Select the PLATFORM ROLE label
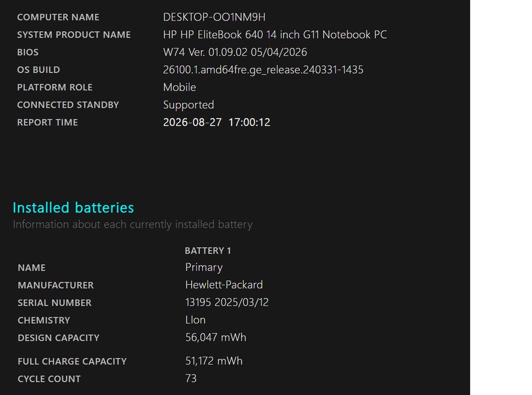Image resolution: width=532 pixels, height=395 pixels. coord(55,87)
